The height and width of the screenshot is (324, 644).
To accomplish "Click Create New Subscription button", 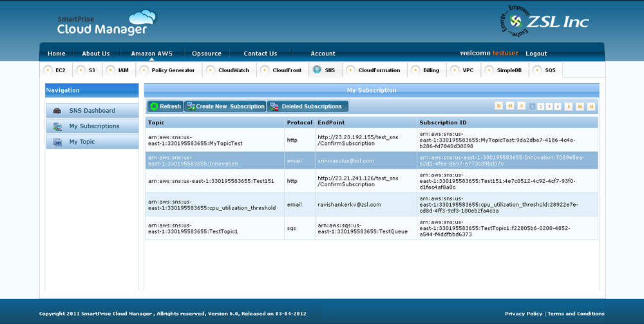I will (x=225, y=106).
